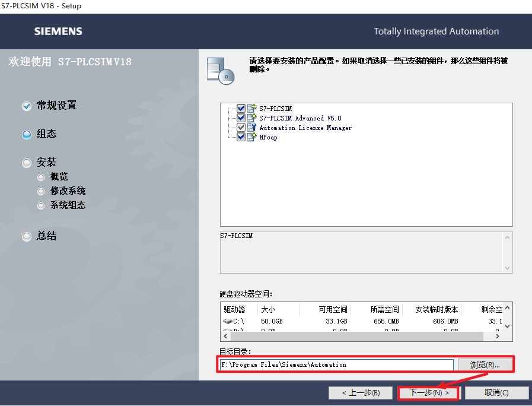Click the S7-PLCSIM Advanced V5.0 package icon
The image size is (532, 406).
pyautogui.click(x=251, y=118)
